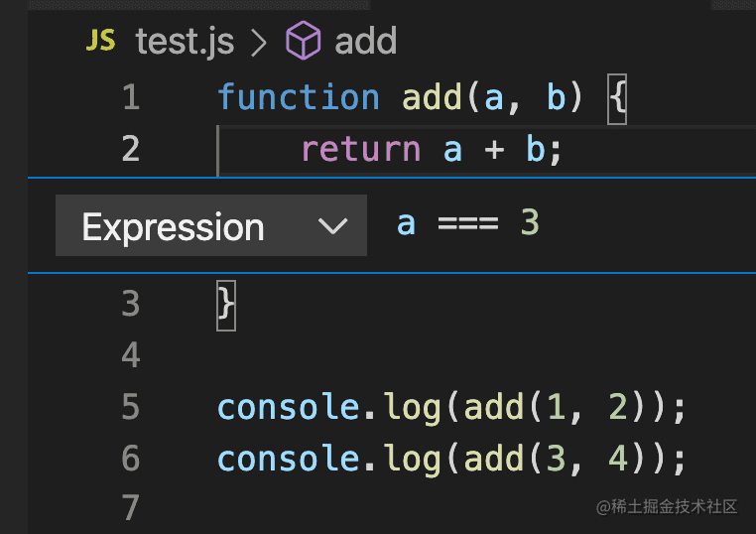Click line number 6 in the gutter
The image size is (756, 534).
pos(130,459)
